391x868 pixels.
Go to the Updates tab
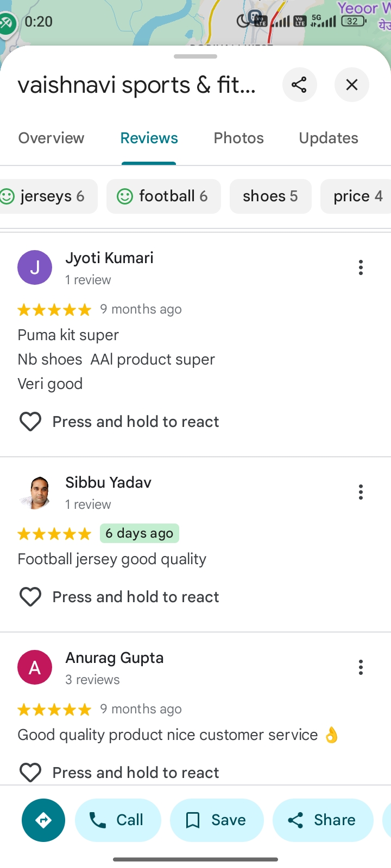[329, 138]
